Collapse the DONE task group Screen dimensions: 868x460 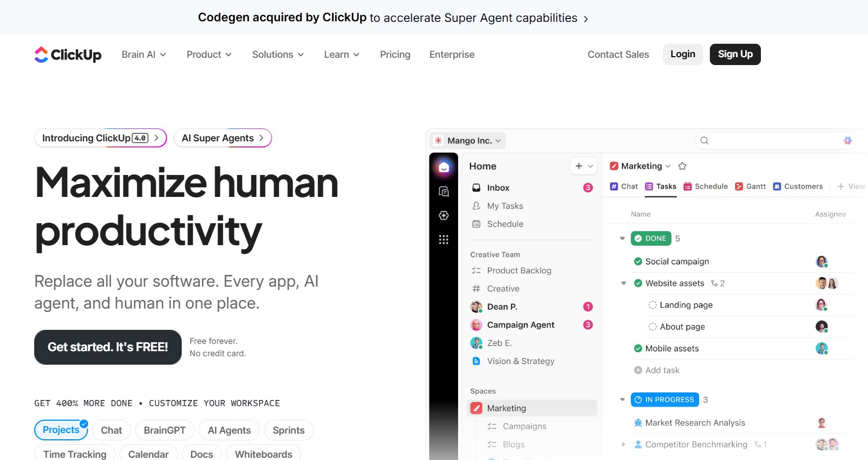point(622,238)
